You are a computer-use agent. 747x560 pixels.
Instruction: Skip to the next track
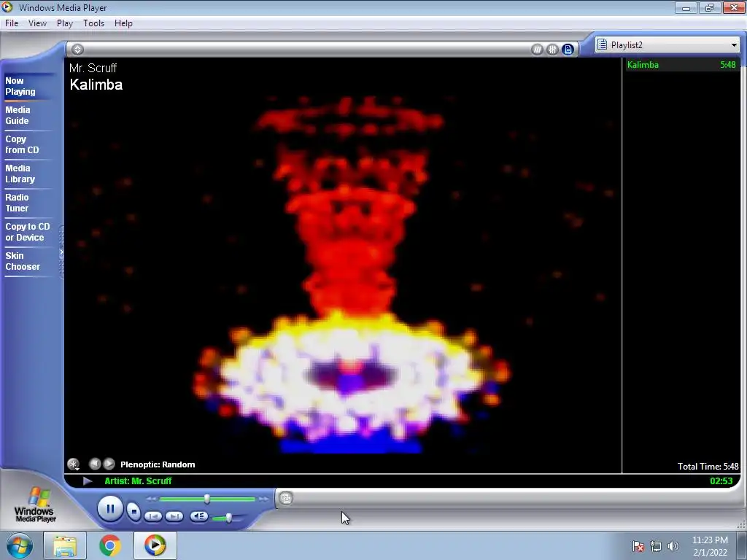click(x=174, y=516)
